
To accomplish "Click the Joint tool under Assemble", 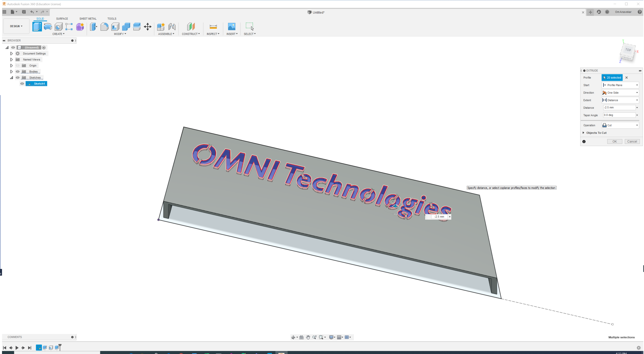I will click(172, 27).
